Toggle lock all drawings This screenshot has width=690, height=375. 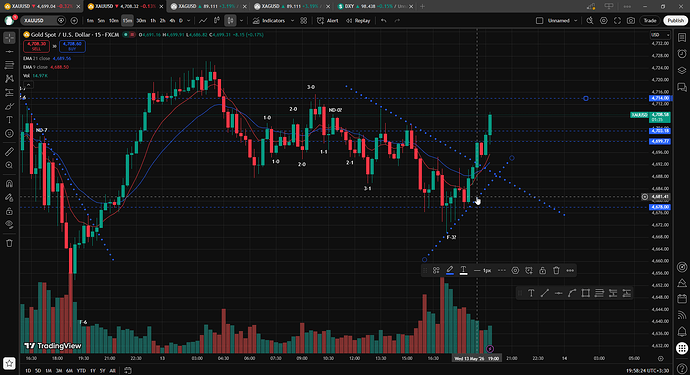(x=9, y=211)
